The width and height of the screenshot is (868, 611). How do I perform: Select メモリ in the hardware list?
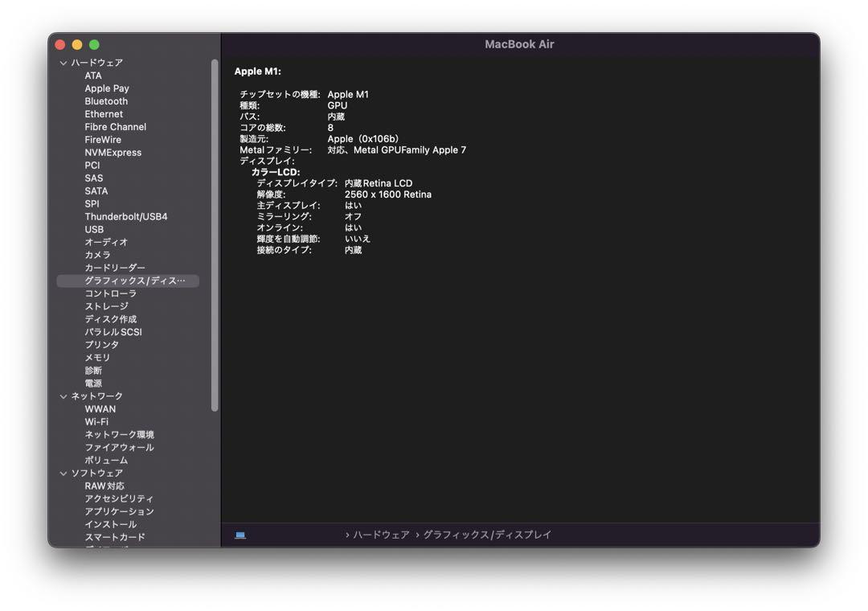pyautogui.click(x=97, y=358)
